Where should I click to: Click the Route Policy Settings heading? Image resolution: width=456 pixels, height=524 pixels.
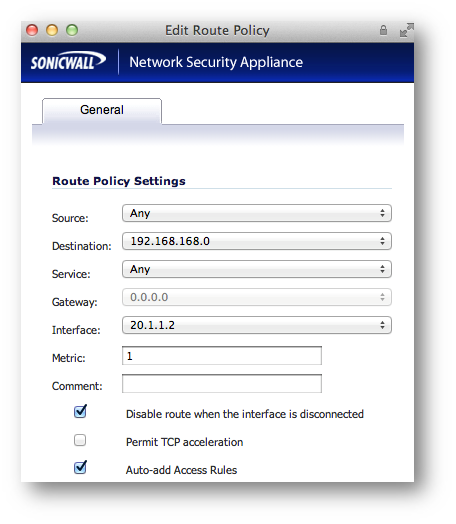click(119, 181)
